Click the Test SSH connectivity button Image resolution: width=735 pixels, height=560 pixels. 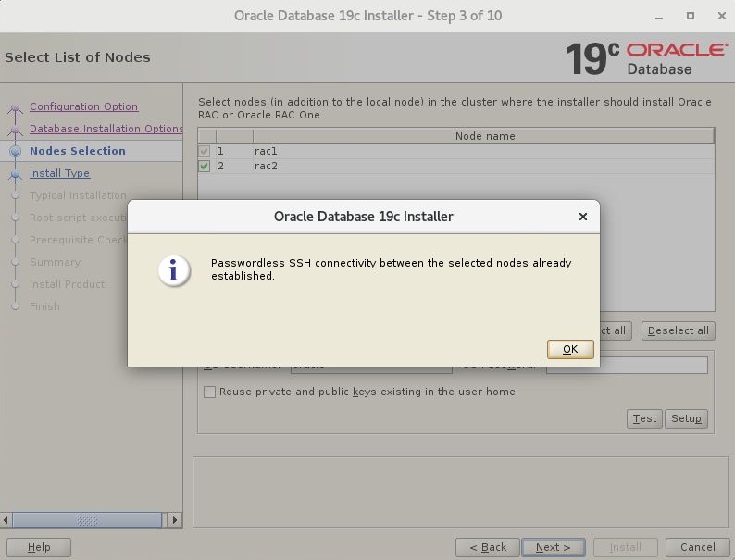644,418
